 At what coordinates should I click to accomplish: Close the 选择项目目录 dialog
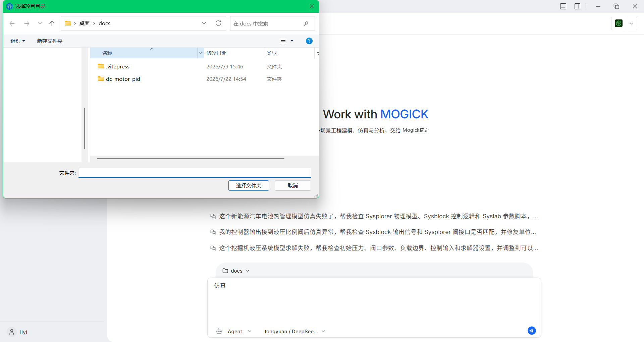[312, 6]
